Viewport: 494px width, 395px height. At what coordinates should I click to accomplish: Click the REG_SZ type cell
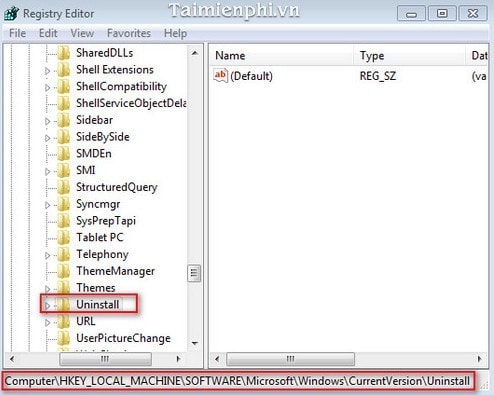[378, 76]
